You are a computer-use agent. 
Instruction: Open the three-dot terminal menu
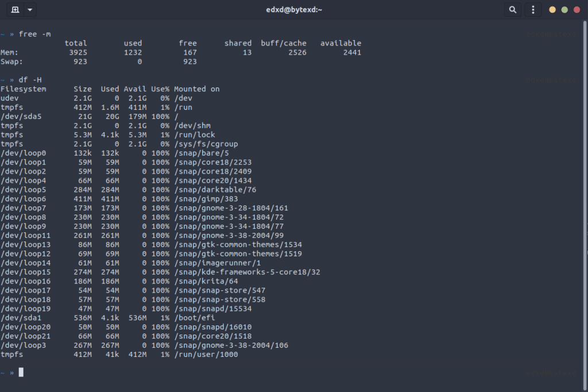532,9
